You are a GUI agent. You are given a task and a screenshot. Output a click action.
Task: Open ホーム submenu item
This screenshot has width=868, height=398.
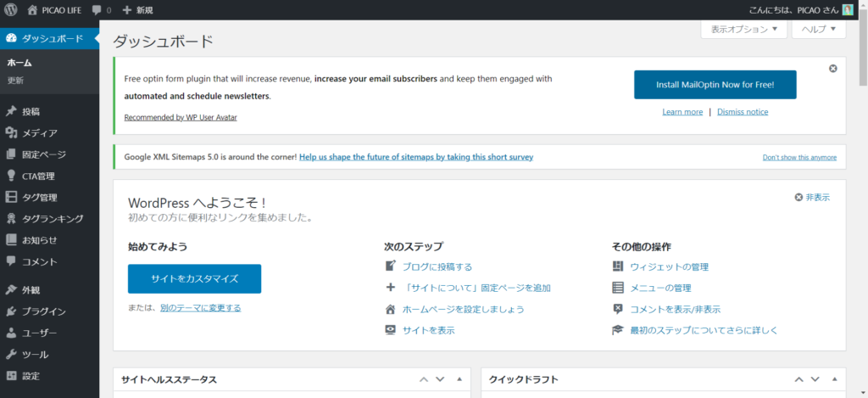point(19,63)
